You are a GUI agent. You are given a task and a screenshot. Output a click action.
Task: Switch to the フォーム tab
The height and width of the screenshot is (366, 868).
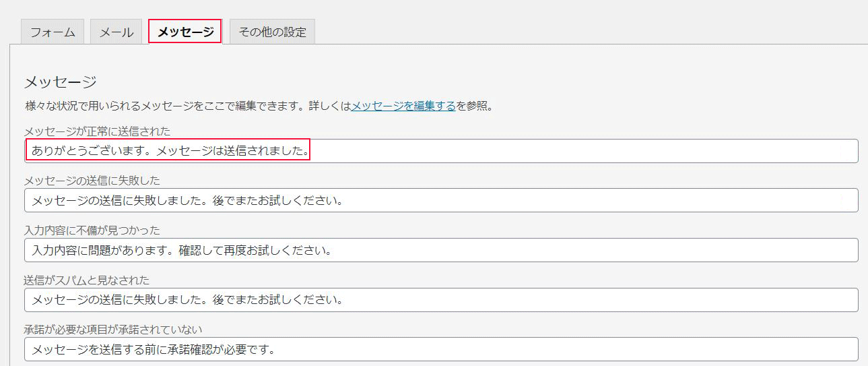point(53,32)
